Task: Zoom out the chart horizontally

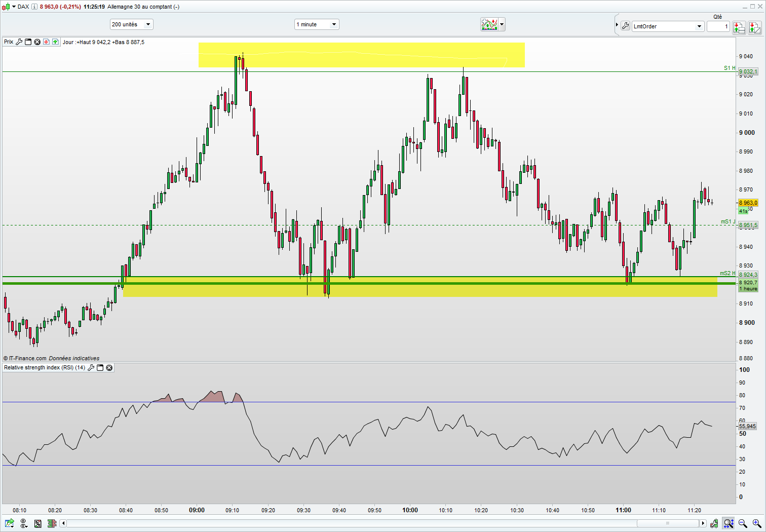Action: [743, 523]
